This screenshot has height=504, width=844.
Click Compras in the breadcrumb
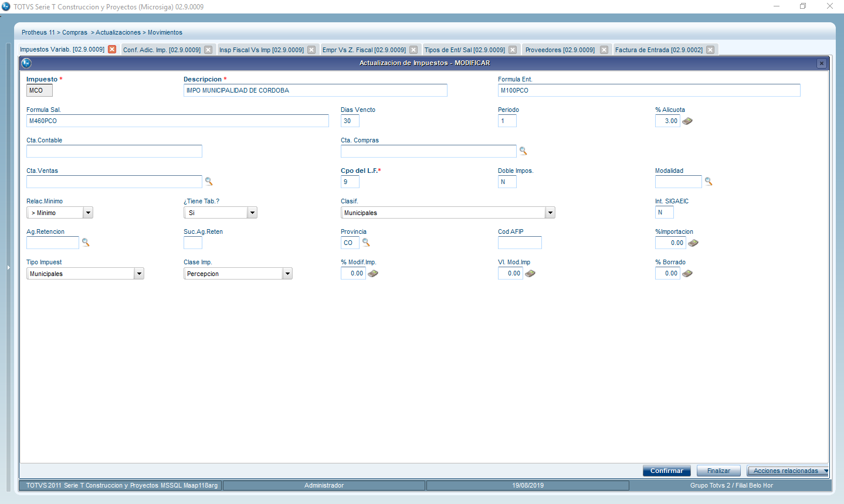tap(74, 32)
